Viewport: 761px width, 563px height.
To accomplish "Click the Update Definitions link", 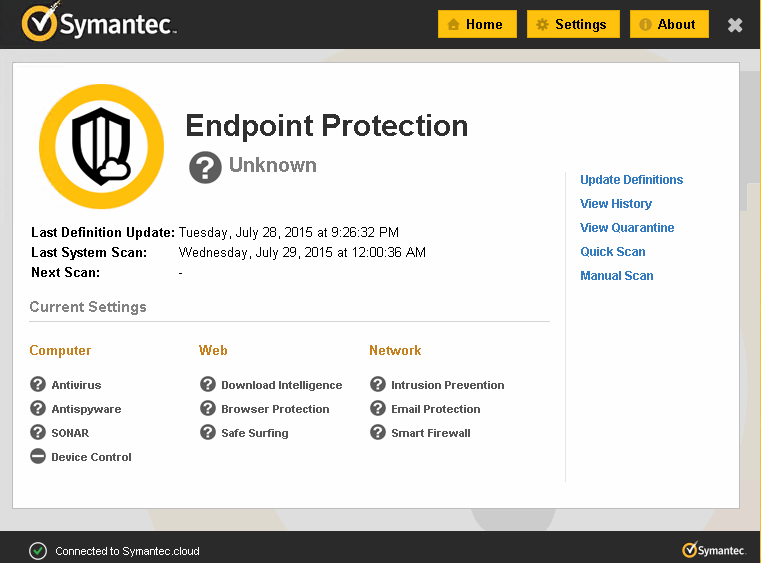I will point(631,180).
